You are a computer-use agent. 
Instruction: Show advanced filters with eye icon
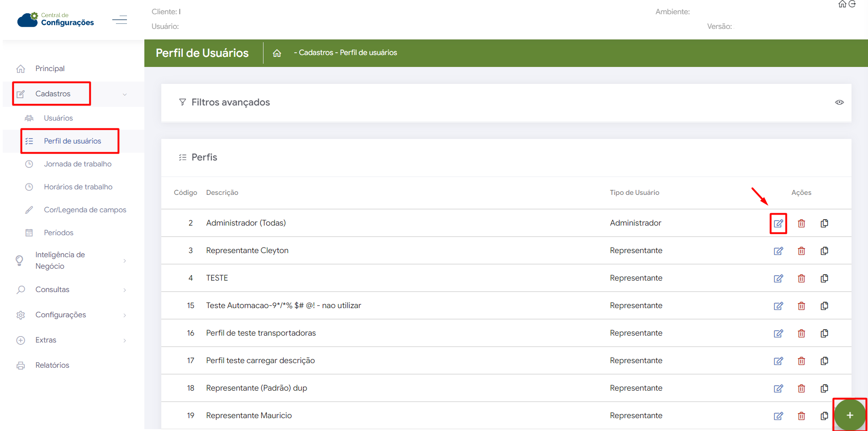pos(839,102)
